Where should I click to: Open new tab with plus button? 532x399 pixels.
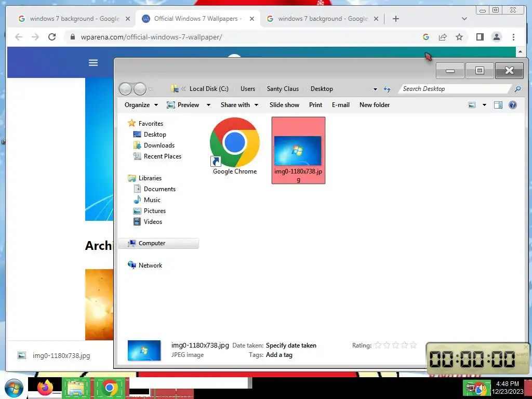[x=395, y=19]
